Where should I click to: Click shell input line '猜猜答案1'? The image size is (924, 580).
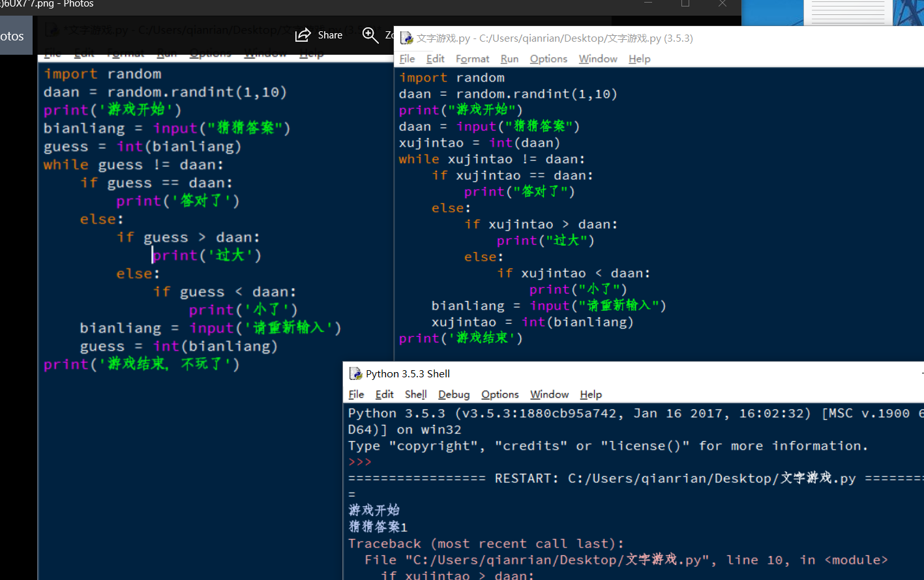click(378, 527)
